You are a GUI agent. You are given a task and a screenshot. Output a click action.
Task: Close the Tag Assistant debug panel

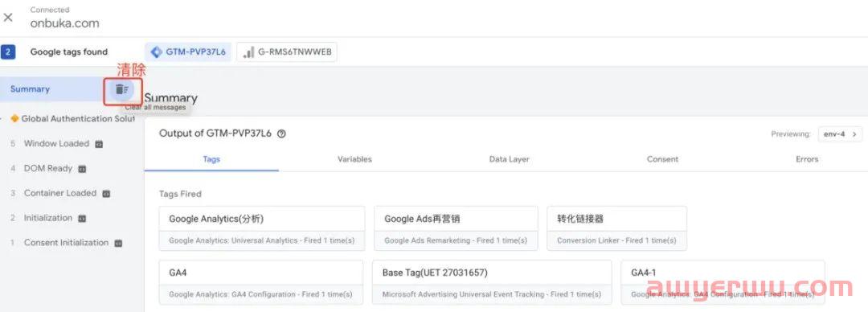pyautogui.click(x=8, y=17)
